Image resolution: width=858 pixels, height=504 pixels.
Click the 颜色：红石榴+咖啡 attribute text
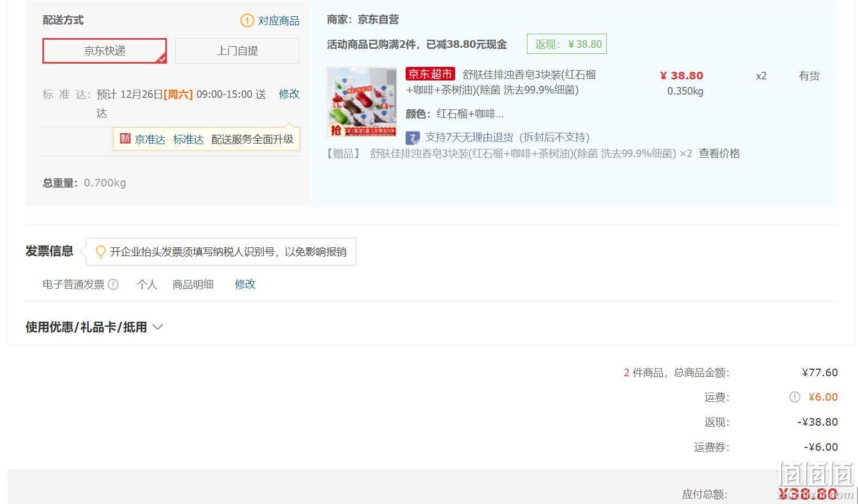click(x=455, y=114)
